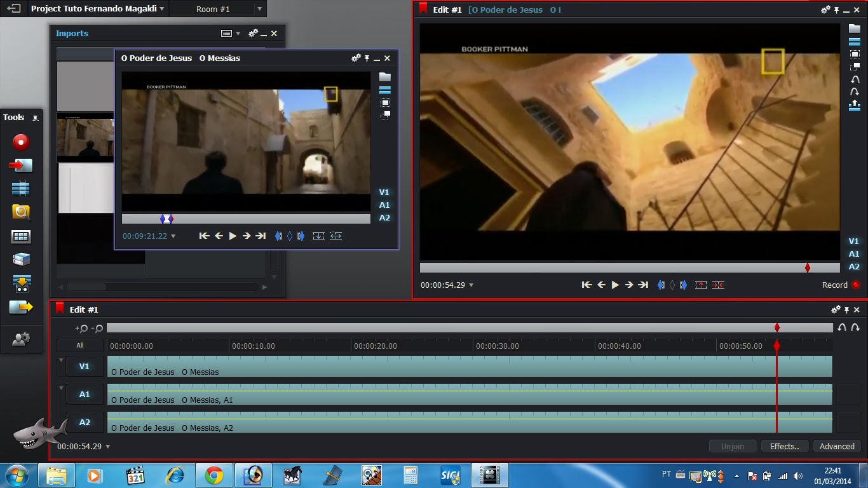
Task: Zoom out the timeline with minus magnifier
Action: click(97, 329)
